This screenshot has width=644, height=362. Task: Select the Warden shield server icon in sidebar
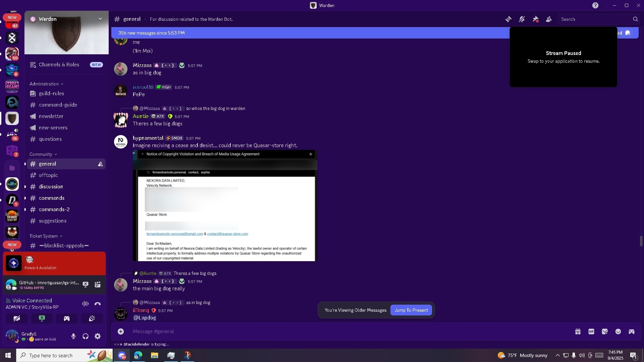[x=12, y=118]
